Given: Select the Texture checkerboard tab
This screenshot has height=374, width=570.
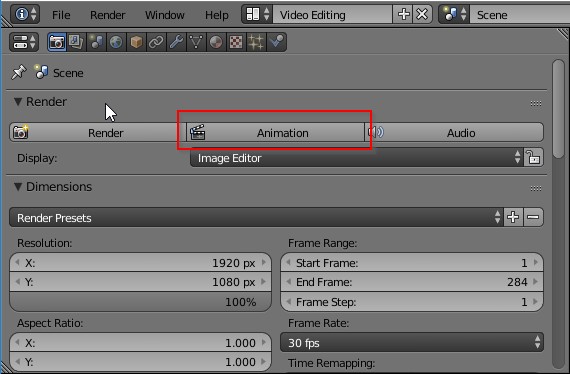Looking at the screenshot, I should coord(236,42).
